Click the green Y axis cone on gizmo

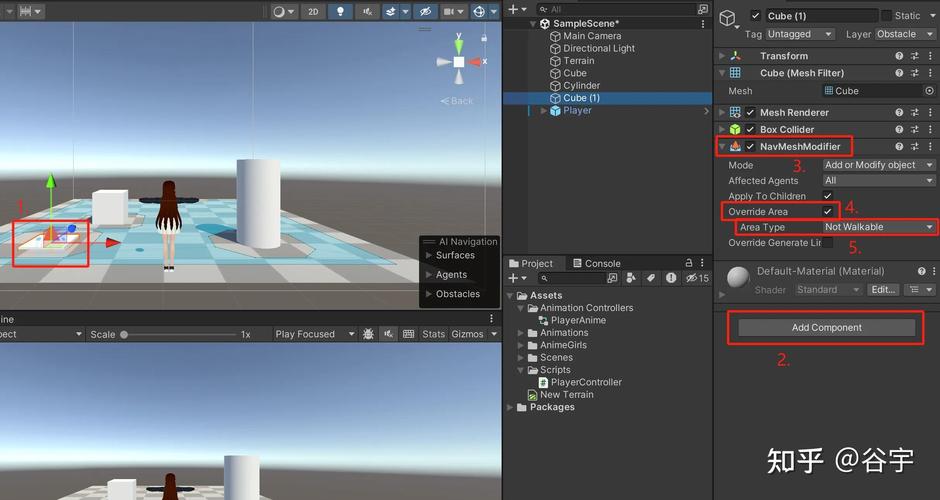[459, 46]
